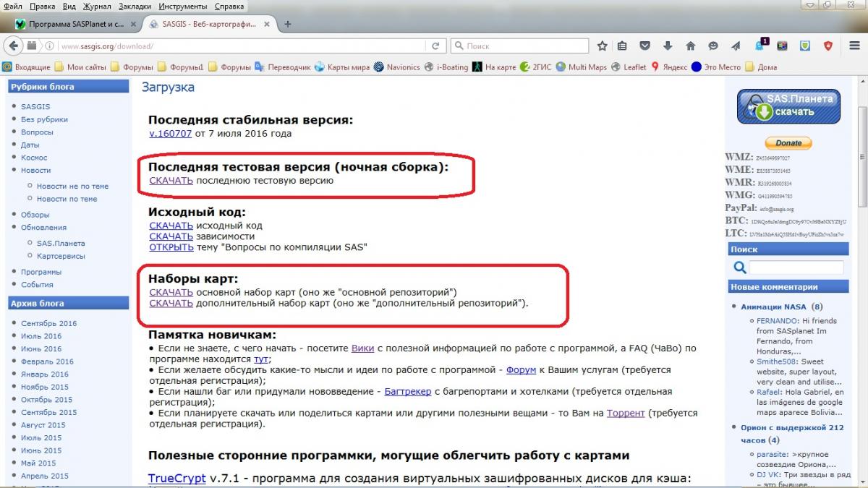The image size is (868, 488).
Task: Click the v.160707 stable version link
Action: pyautogui.click(x=171, y=134)
